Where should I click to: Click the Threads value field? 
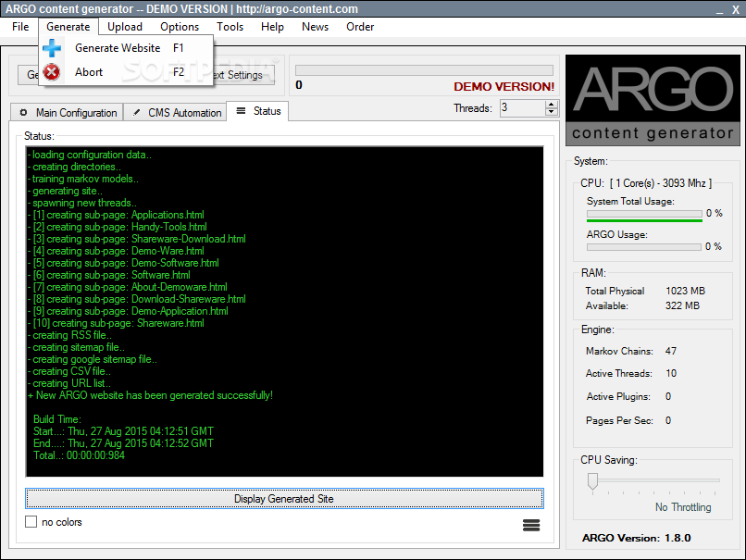(522, 108)
